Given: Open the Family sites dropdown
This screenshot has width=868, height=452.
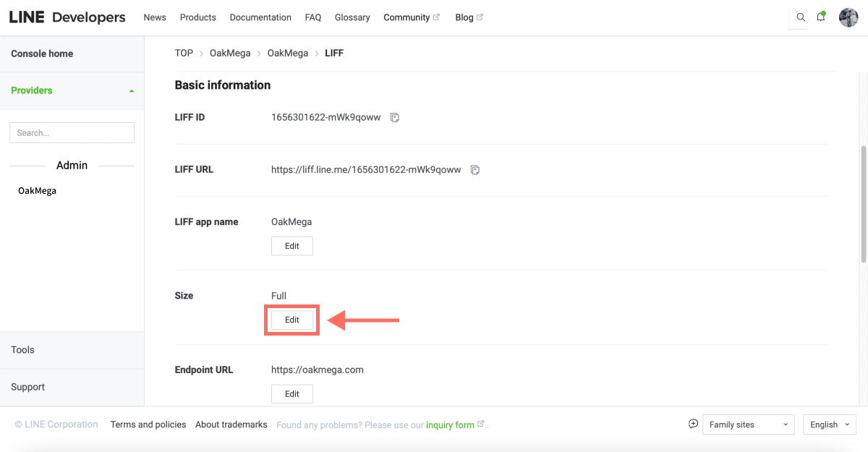Looking at the screenshot, I should 749,425.
